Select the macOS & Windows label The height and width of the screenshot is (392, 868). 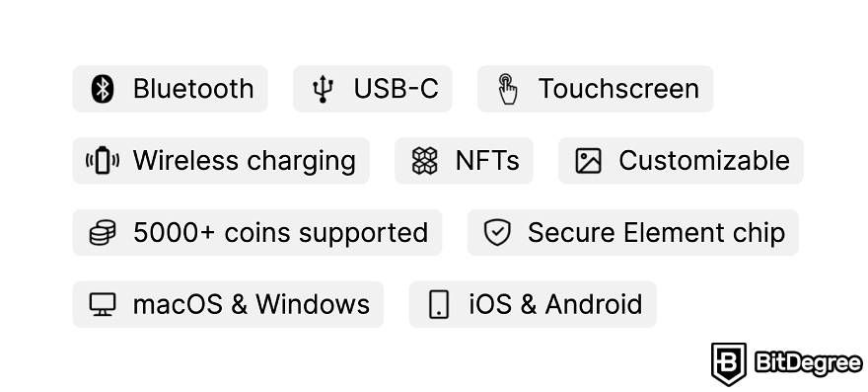click(252, 304)
